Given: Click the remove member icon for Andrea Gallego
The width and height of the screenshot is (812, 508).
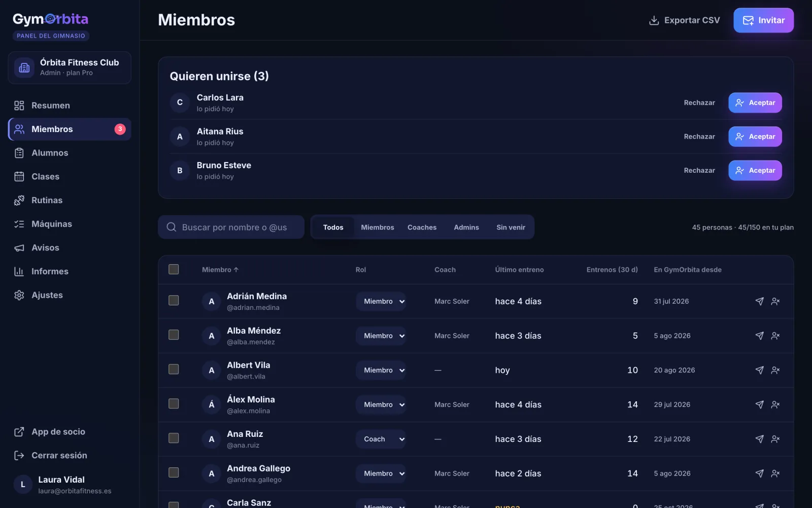Looking at the screenshot, I should (775, 473).
